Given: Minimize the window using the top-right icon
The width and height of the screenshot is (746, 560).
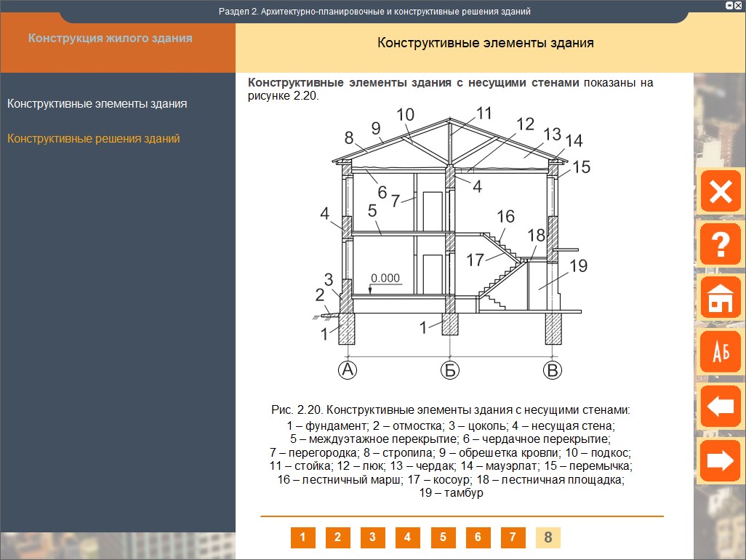Looking at the screenshot, I should coord(729,5).
